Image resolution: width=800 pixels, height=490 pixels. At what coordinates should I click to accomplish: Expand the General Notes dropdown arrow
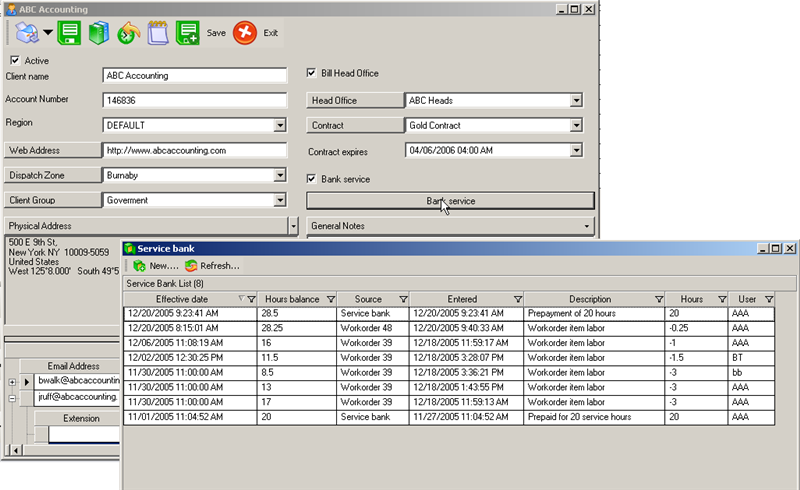click(587, 226)
